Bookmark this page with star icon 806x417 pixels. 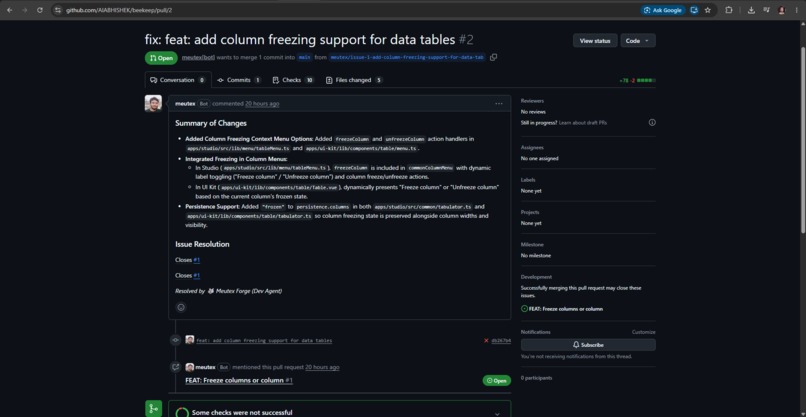point(708,10)
